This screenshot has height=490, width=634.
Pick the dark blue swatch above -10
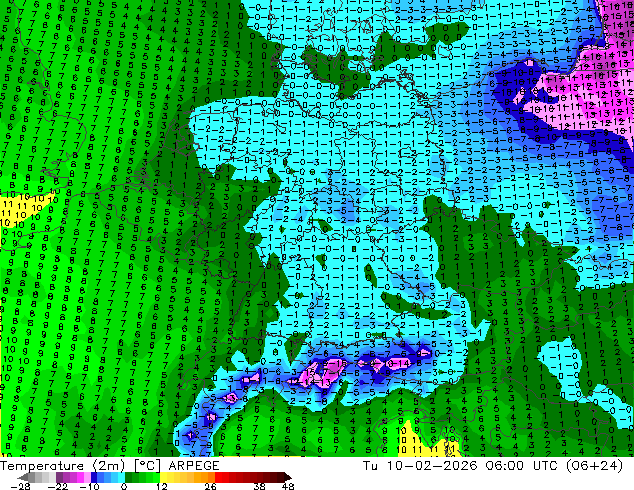(94, 477)
